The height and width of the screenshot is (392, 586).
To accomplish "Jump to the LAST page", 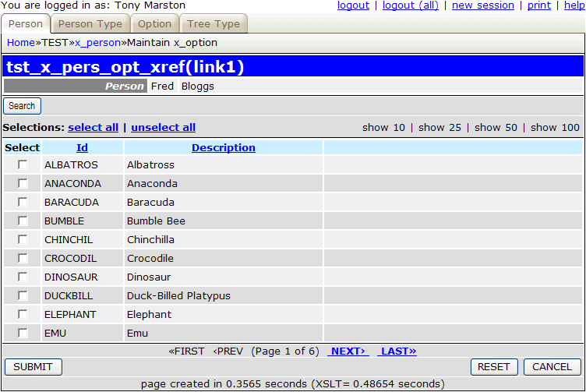I will point(397,351).
